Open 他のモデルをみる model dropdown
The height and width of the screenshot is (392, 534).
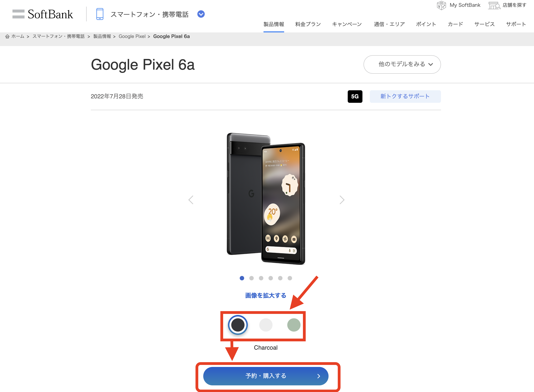[402, 64]
